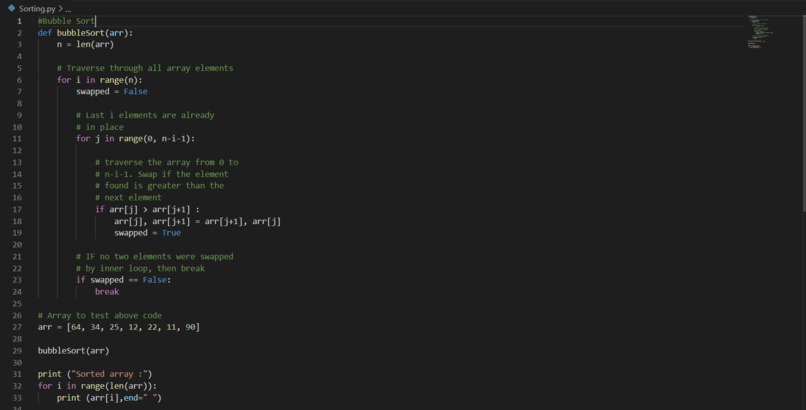This screenshot has height=410, width=806.
Task: Click 'for i in range(len(arr)):' line
Action: 97,386
